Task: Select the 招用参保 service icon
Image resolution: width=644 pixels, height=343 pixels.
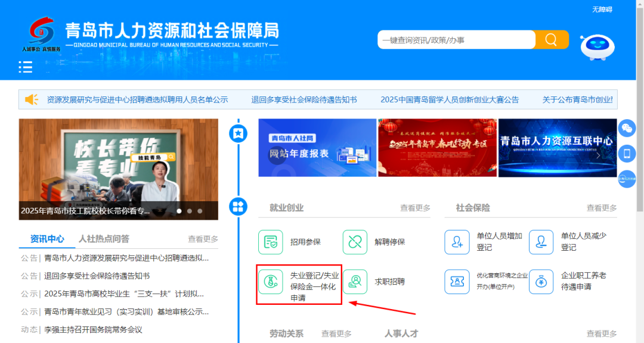Action: pos(270,242)
